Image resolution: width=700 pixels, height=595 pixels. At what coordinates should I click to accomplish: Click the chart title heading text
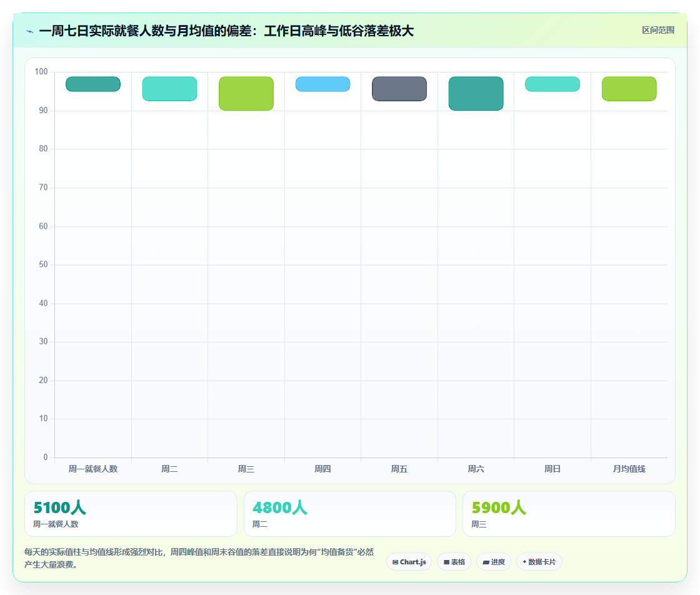click(226, 31)
